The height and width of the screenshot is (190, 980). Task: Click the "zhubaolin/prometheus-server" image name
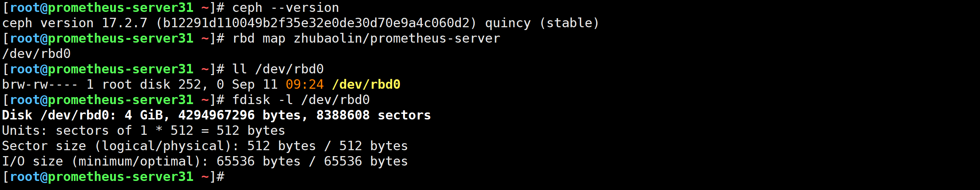[x=396, y=38]
